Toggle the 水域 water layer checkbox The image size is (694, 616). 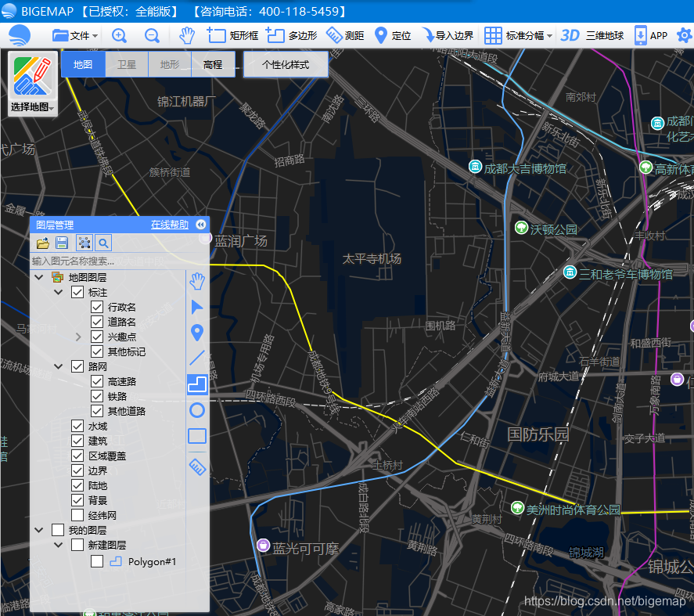77,426
